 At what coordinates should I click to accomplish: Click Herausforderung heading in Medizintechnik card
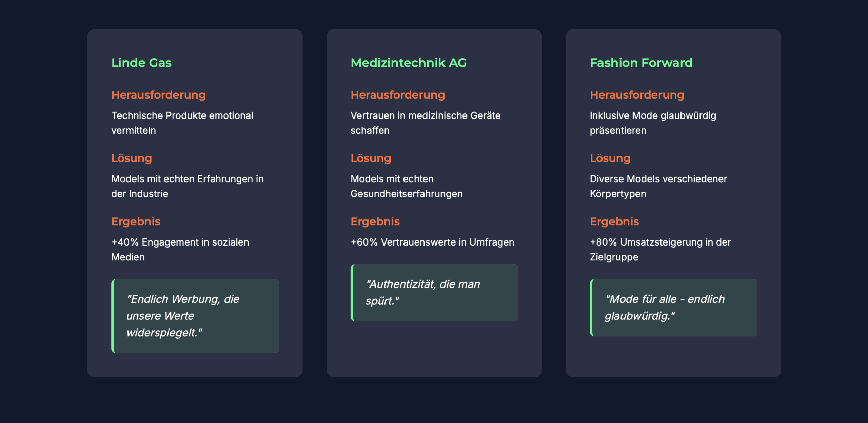(398, 95)
